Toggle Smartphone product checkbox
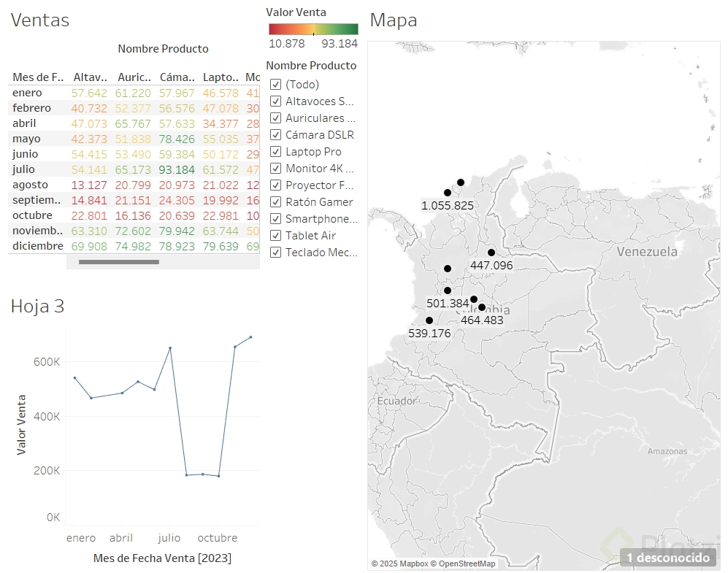Viewport: 728px width, 573px height. 276,218
